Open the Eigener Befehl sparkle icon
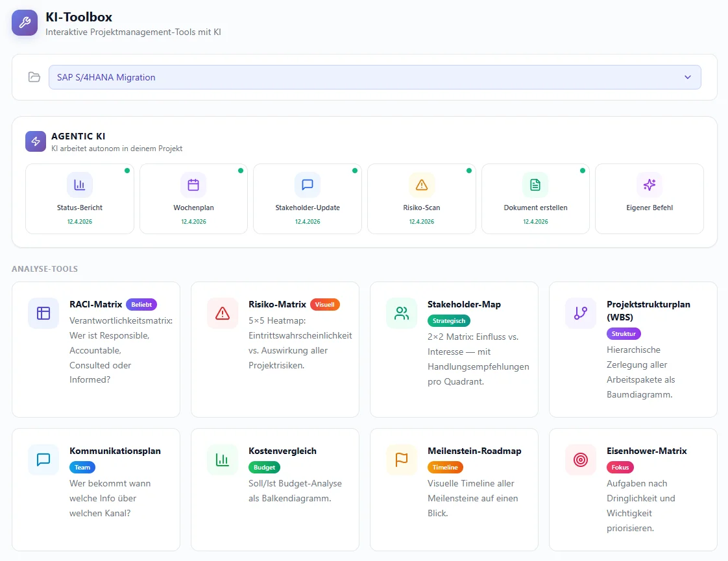This screenshot has width=728, height=561. 649,185
